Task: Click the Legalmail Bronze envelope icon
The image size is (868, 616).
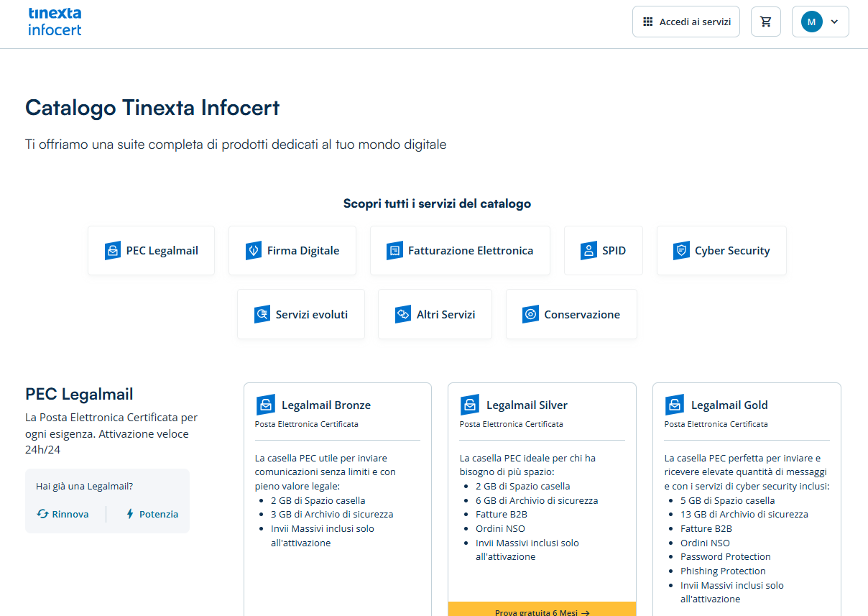Action: click(265, 405)
